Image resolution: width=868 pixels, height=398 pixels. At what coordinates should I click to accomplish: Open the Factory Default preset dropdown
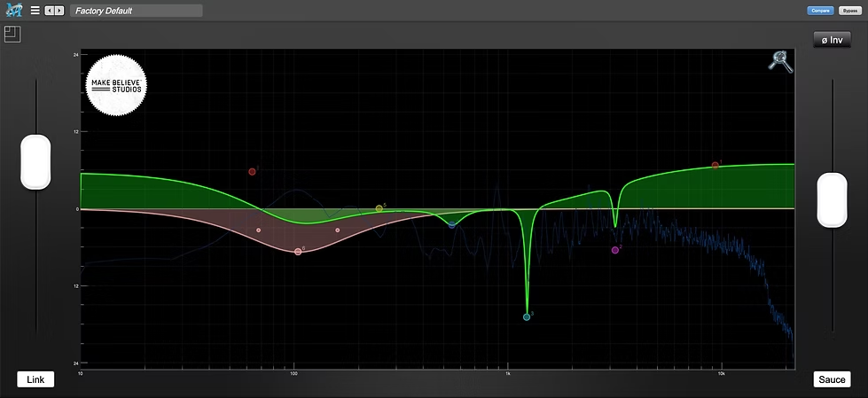tap(137, 11)
